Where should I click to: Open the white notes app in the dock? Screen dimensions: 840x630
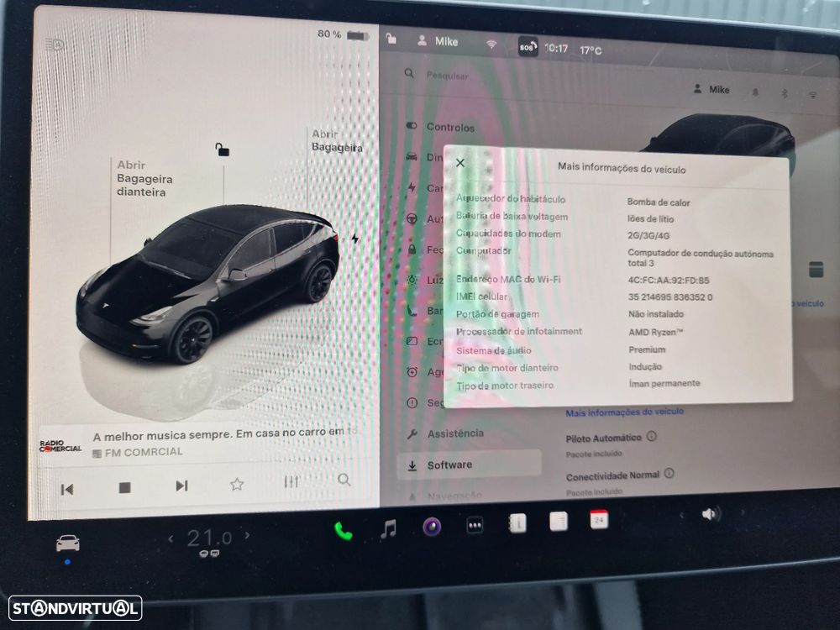559,522
